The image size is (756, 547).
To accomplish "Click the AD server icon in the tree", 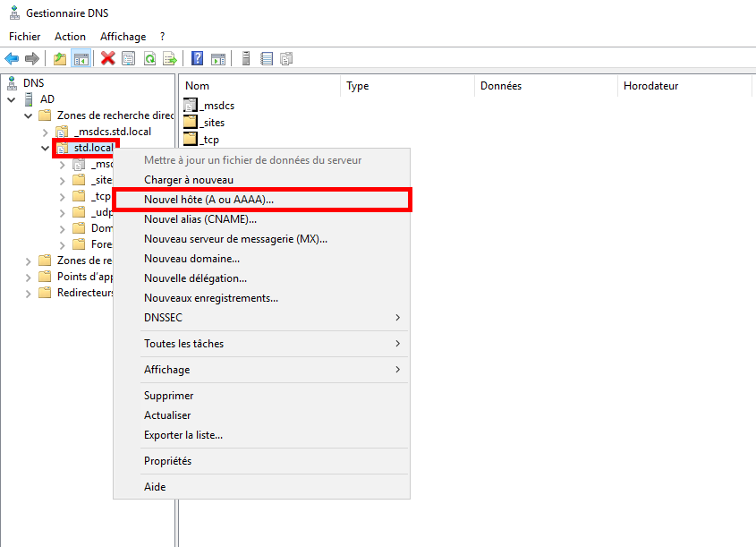I will 28,98.
